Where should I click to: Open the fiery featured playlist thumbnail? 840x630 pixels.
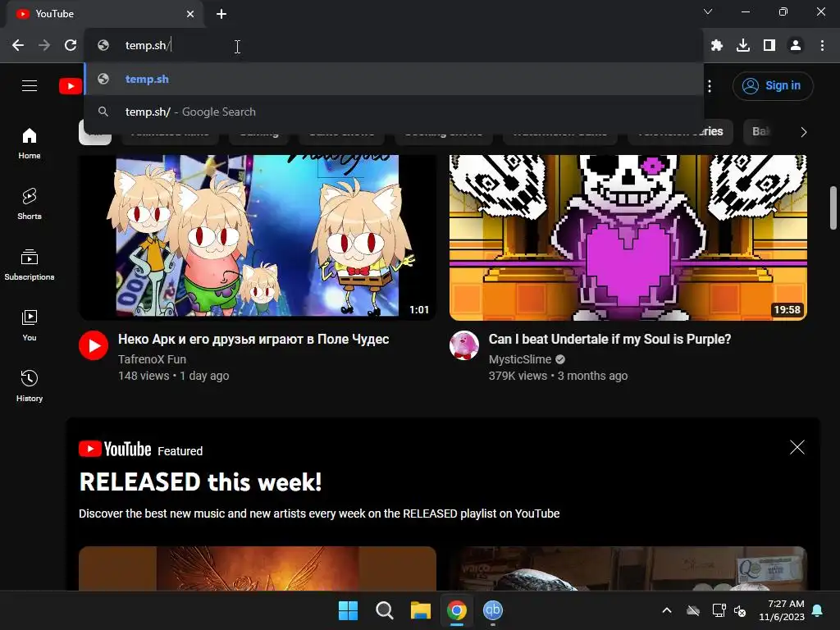[257, 568]
